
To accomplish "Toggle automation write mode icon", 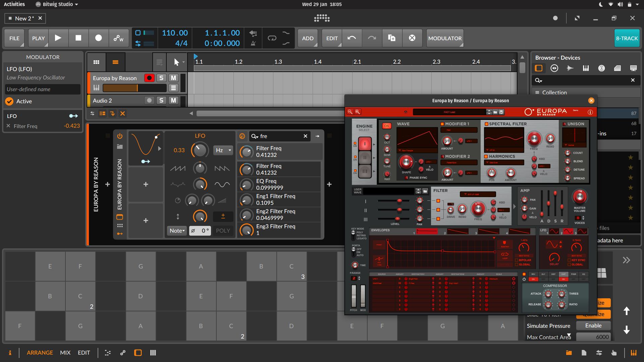I will pos(118,38).
